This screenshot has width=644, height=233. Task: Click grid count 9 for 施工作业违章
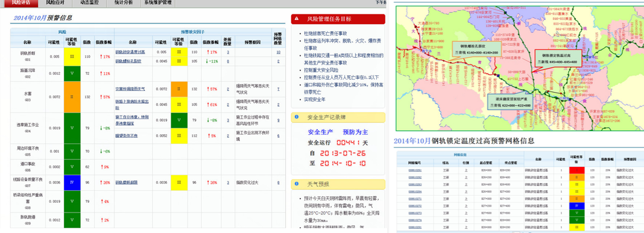[279, 120]
